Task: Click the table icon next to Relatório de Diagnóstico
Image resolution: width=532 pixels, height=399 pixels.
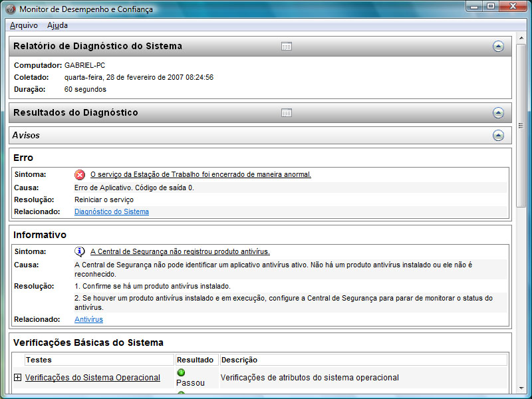Action: [286, 46]
